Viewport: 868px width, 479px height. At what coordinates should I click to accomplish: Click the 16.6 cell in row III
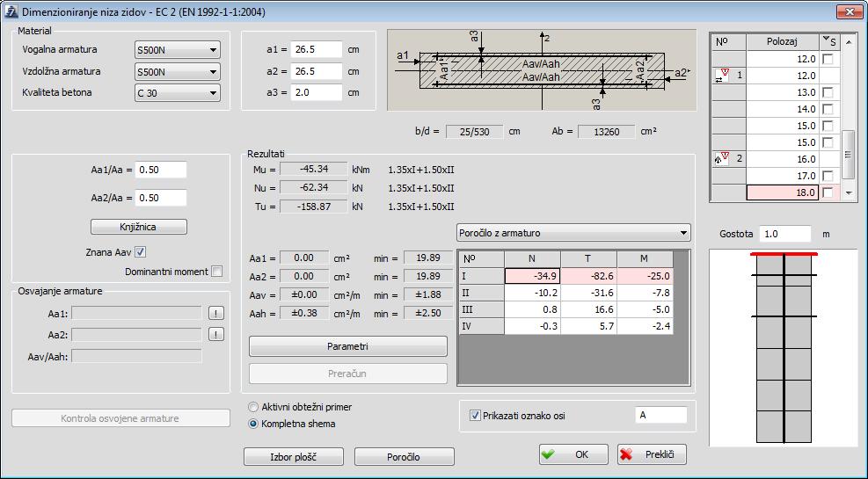click(589, 309)
